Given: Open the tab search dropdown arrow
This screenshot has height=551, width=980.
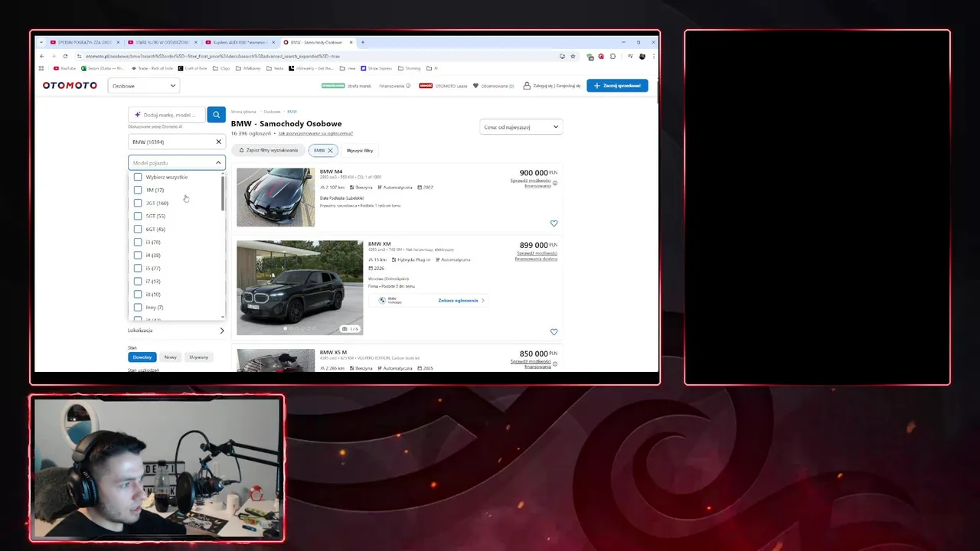Looking at the screenshot, I should [41, 42].
